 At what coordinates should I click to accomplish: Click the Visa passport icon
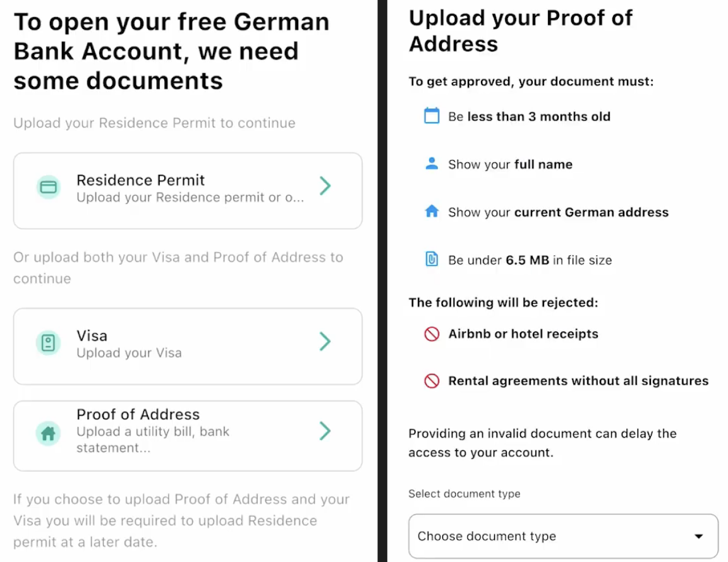49,343
